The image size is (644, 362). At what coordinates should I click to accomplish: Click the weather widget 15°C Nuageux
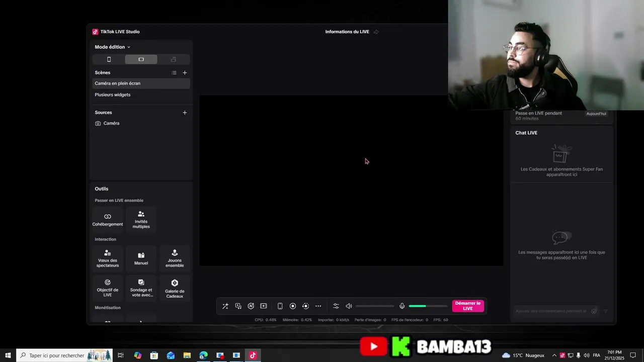(523, 355)
